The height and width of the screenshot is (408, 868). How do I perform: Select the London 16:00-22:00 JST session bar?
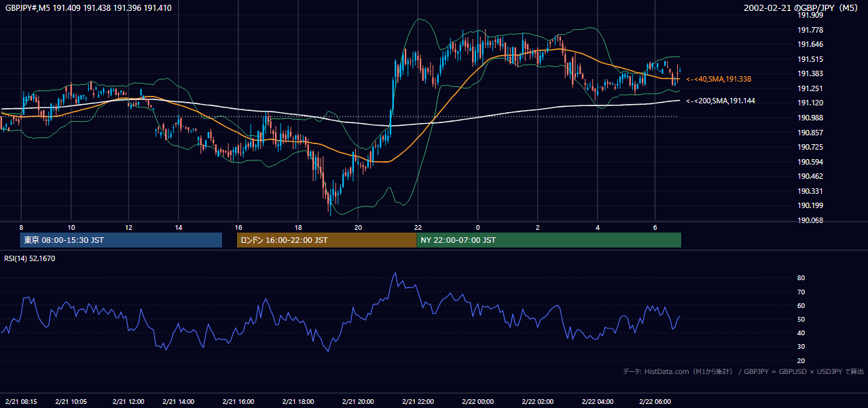pyautogui.click(x=327, y=240)
